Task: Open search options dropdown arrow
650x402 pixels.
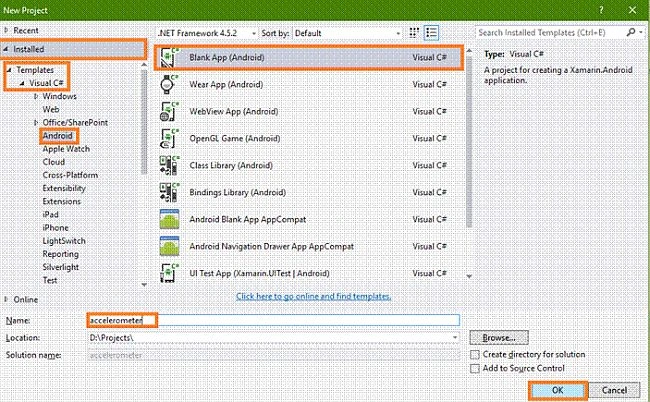Action: pos(641,32)
